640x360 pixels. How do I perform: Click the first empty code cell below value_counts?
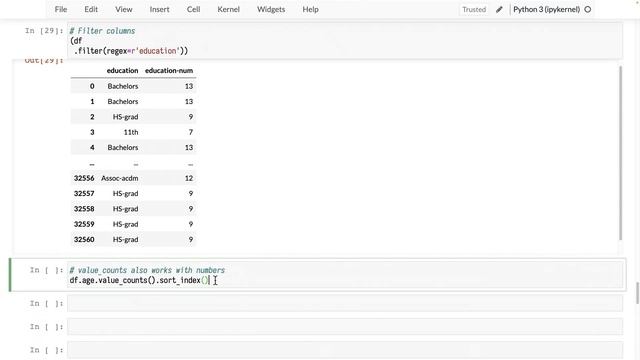click(345, 304)
